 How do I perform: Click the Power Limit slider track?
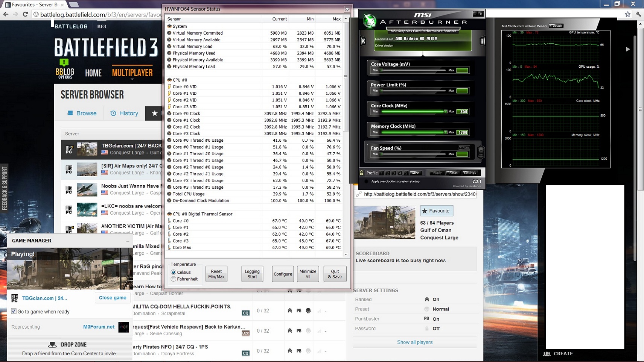pyautogui.click(x=413, y=91)
